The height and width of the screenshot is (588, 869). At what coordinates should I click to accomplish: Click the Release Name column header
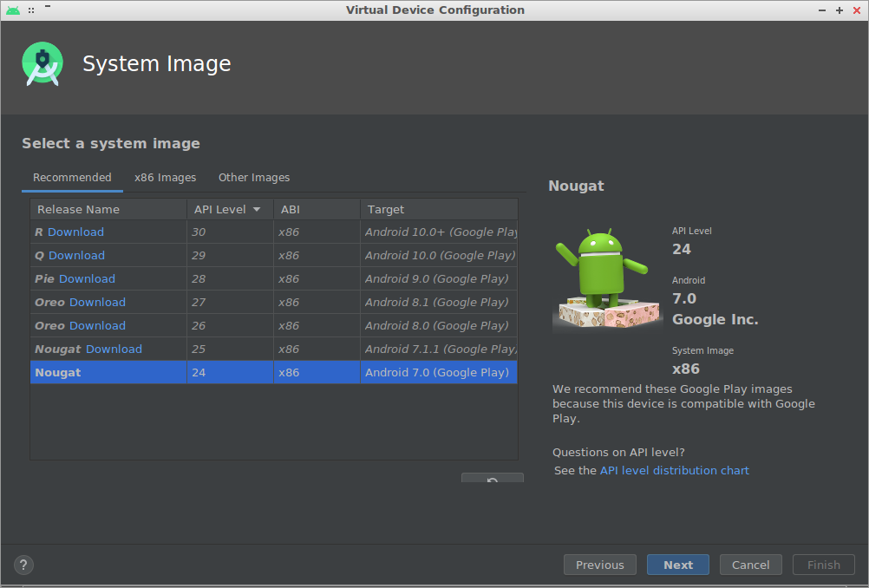point(108,210)
